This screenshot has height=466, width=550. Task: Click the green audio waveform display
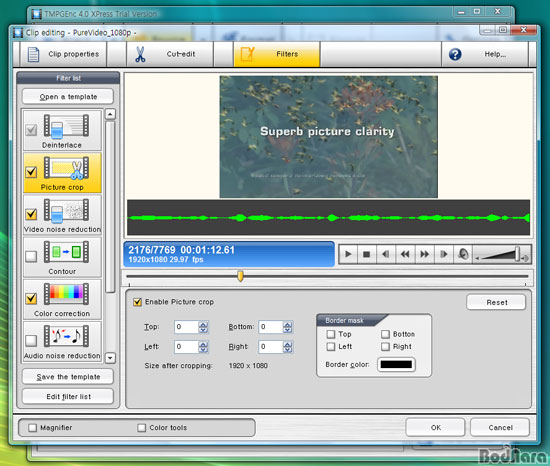(328, 217)
